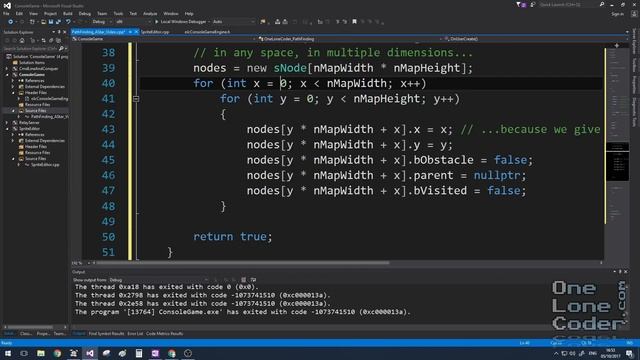Open OneNote from the taskbar
This screenshot has height=360, width=640.
pos(155,353)
